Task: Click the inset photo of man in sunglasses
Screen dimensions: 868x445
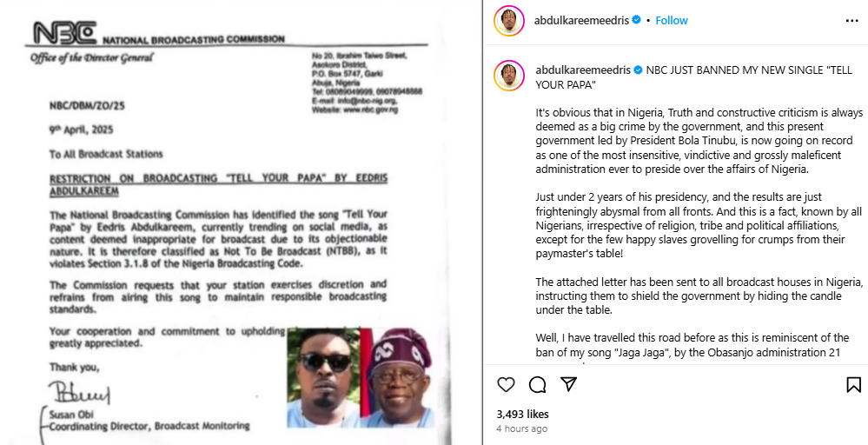Action: pos(323,377)
